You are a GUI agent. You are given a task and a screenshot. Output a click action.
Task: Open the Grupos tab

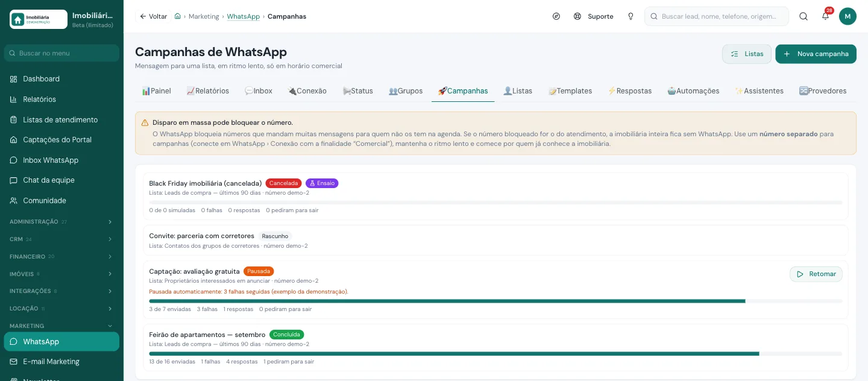coord(405,91)
